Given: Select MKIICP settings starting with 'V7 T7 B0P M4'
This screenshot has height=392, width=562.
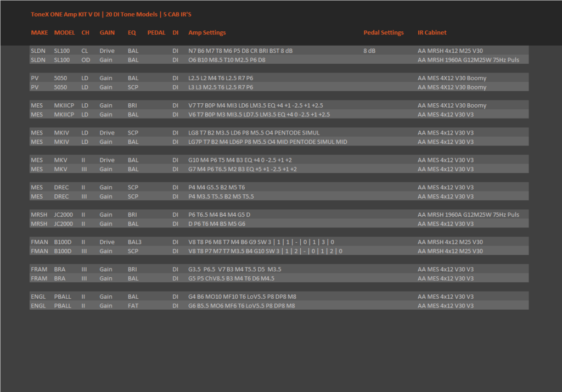Looking at the screenshot, I should tap(256, 105).
